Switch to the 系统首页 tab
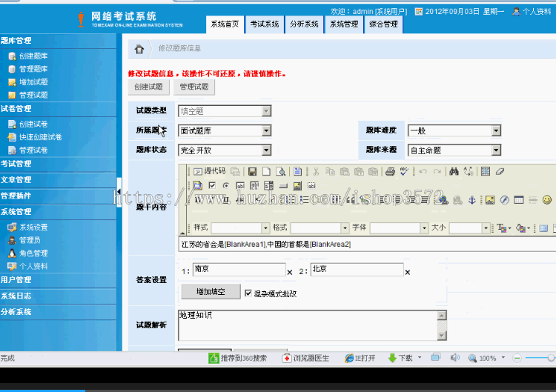 click(x=225, y=24)
